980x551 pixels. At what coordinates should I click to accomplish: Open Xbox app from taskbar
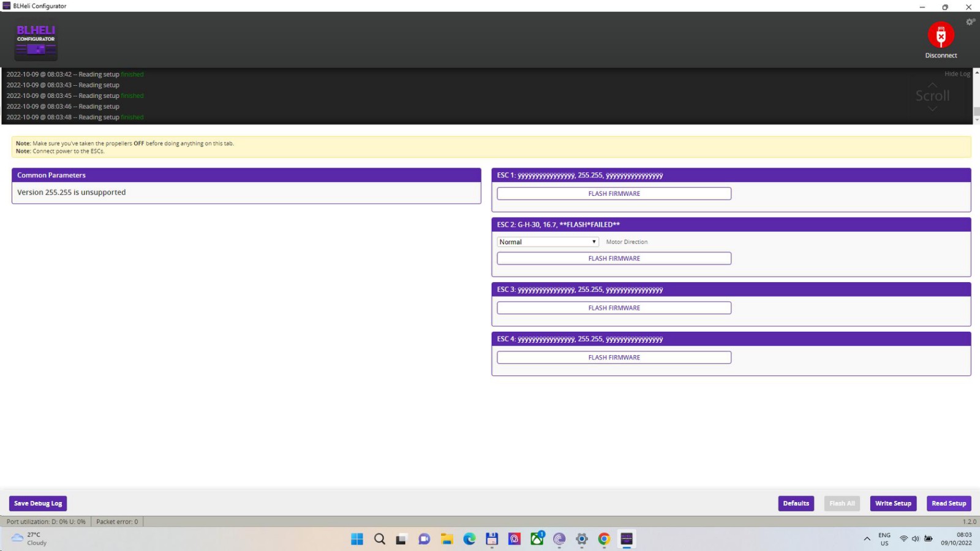tap(537, 539)
